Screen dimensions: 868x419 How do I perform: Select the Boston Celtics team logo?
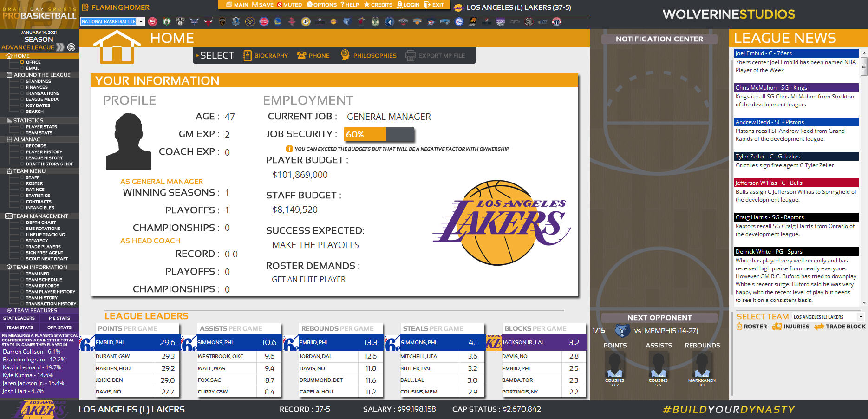coord(166,21)
